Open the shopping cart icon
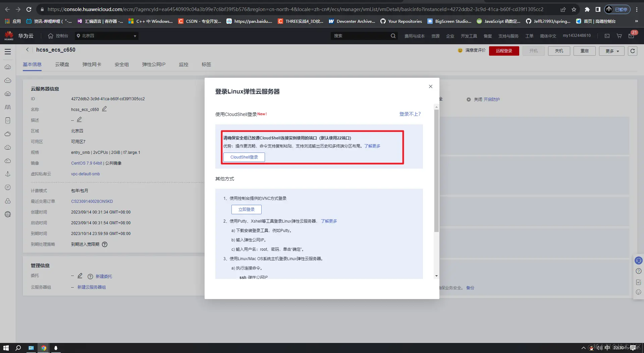This screenshot has width=644, height=353. (619, 36)
